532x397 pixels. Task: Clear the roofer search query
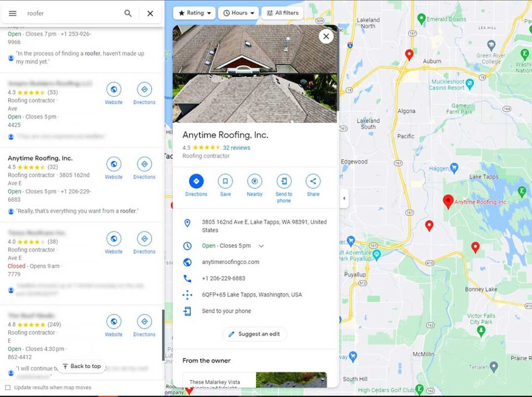coord(150,14)
